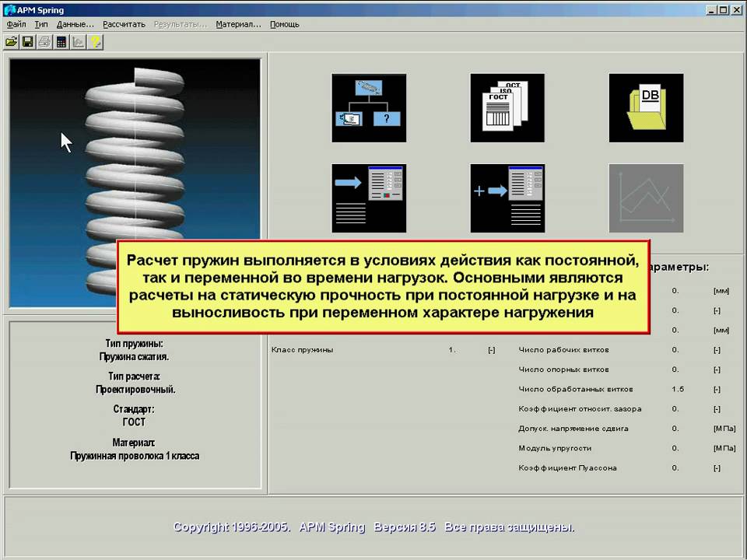Click the blue arrow input data icon
The image size is (747, 560).
369,198
